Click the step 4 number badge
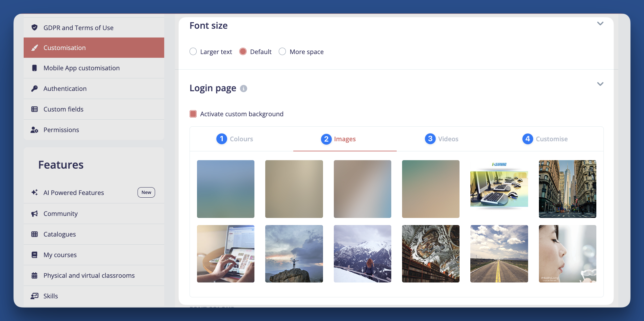 click(528, 139)
